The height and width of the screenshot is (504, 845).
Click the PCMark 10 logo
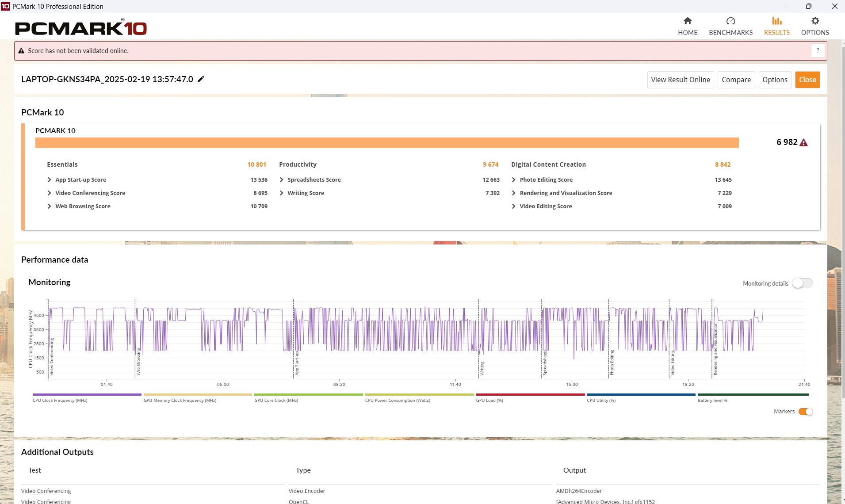(81, 27)
